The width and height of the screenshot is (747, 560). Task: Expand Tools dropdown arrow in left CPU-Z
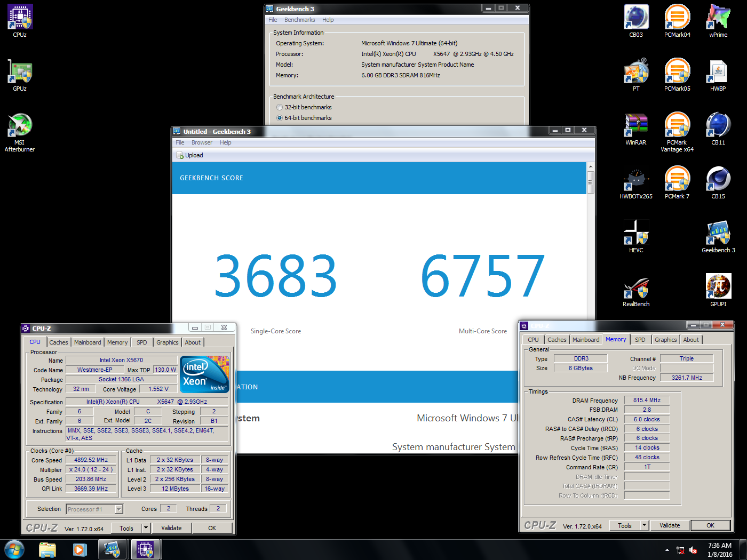[146, 528]
